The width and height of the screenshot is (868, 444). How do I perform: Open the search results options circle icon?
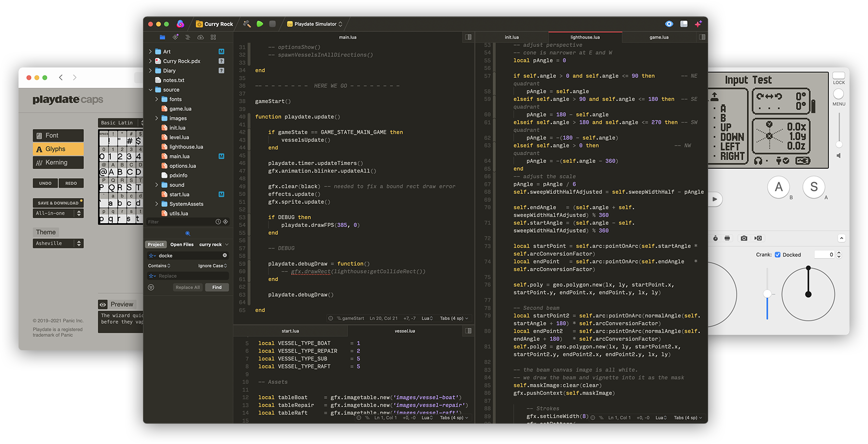click(x=151, y=287)
